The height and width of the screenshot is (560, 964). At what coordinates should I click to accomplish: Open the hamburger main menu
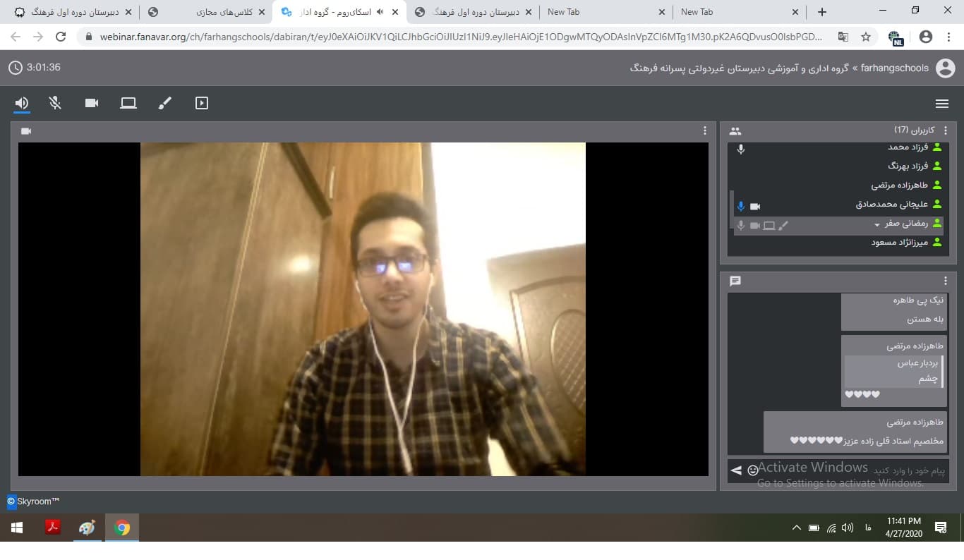point(941,104)
